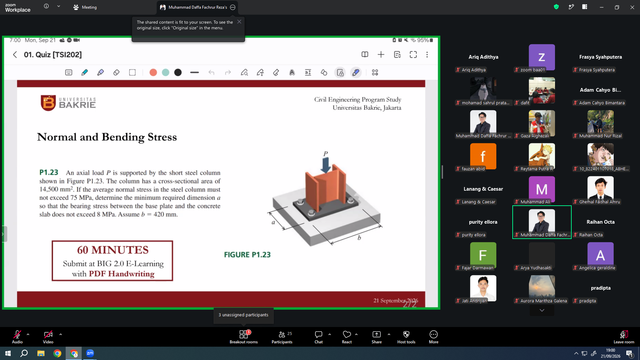Change pen stroke thickness line
The height and width of the screenshot is (360, 640).
(194, 73)
